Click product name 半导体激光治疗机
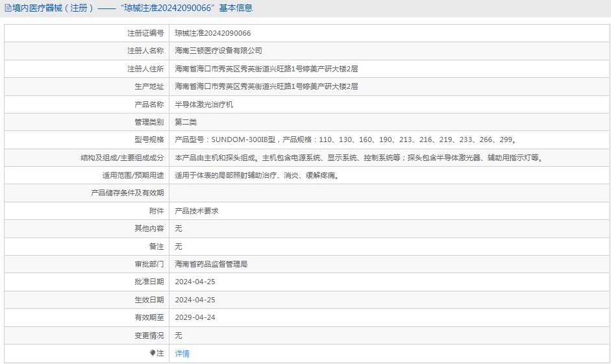611x364 pixels. [x=204, y=104]
